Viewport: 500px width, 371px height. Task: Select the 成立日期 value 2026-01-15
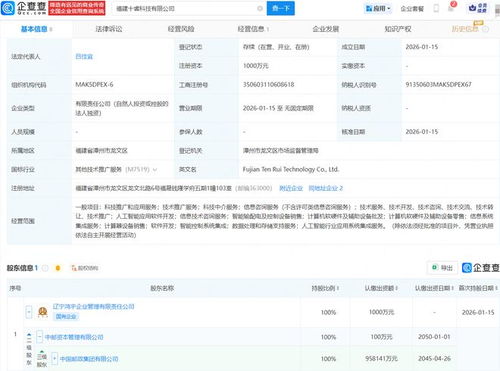422,47
